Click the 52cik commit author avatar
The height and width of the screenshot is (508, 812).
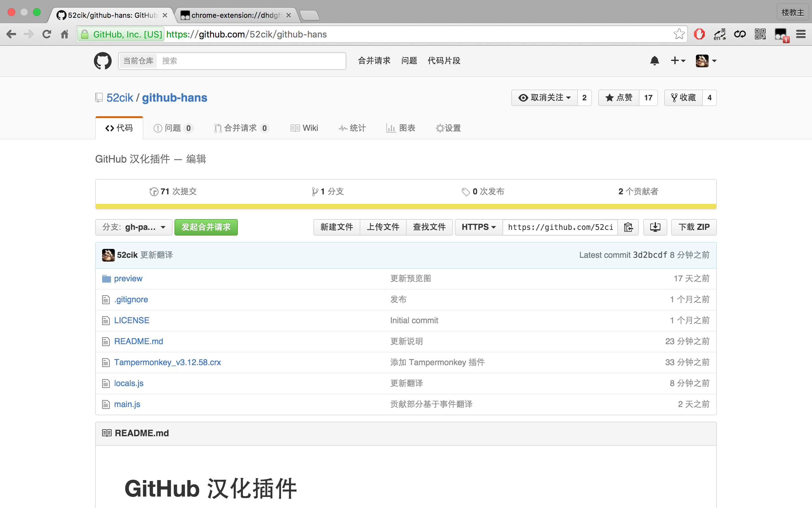pyautogui.click(x=108, y=255)
